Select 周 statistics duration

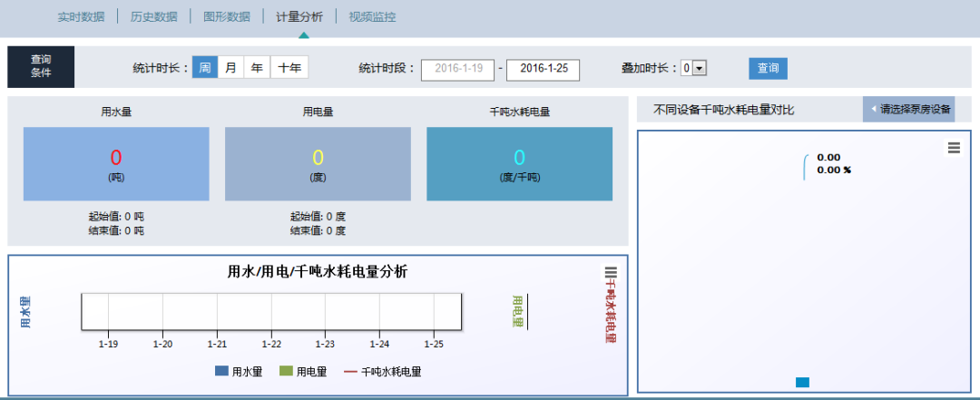tap(205, 67)
